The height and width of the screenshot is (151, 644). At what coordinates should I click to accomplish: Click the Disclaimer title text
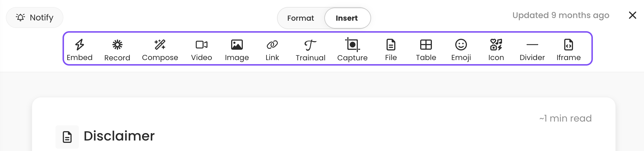point(119,136)
